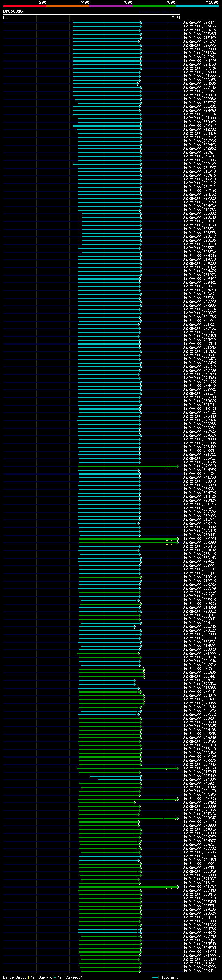The image size is (222, 980).
Task: Select label UniRef100_A3I366
Action: [199, 925]
